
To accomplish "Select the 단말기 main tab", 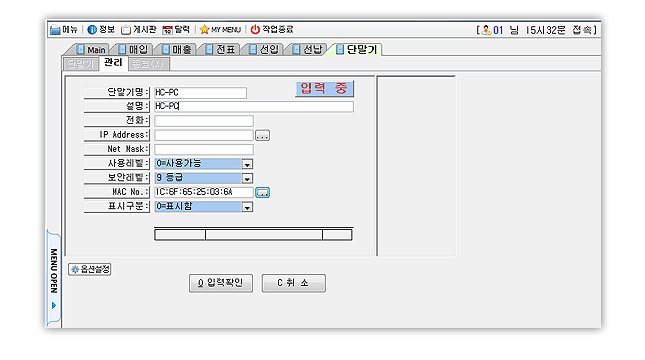I will click(x=356, y=50).
